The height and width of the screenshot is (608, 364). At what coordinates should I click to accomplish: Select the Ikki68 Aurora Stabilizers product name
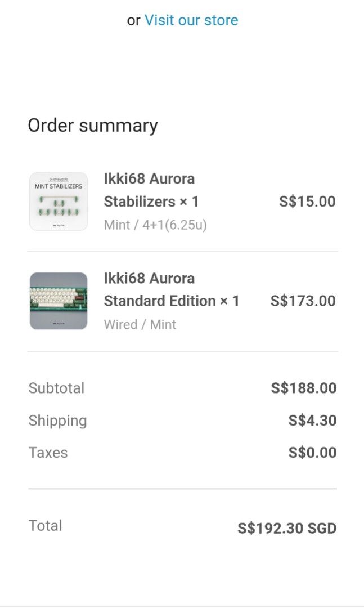click(151, 190)
